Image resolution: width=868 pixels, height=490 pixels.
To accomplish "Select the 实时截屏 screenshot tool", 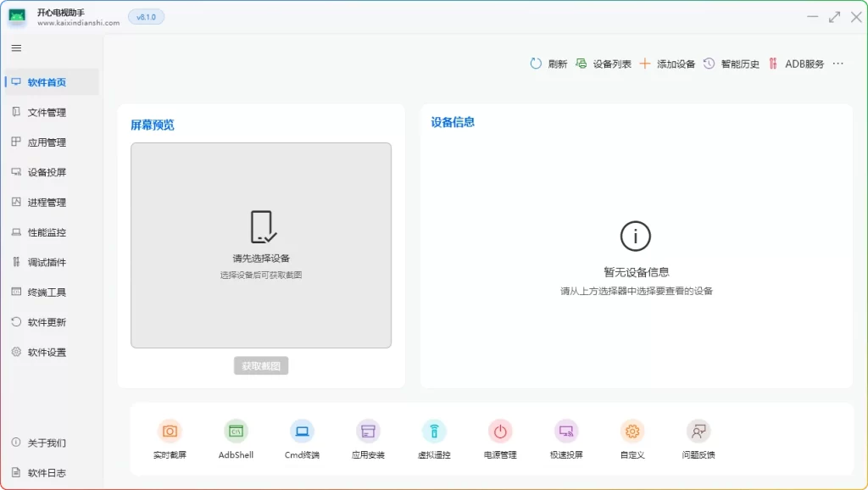I will pyautogui.click(x=170, y=437).
